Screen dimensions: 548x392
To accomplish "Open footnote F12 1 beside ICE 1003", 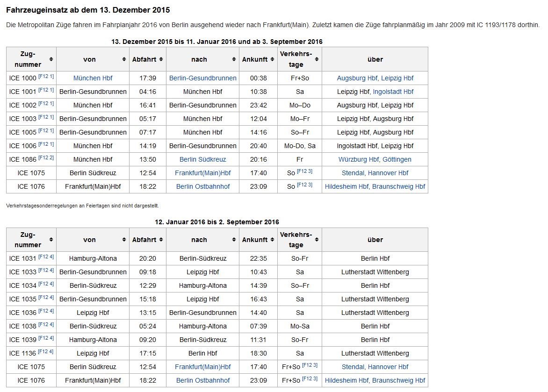I will coord(46,117).
